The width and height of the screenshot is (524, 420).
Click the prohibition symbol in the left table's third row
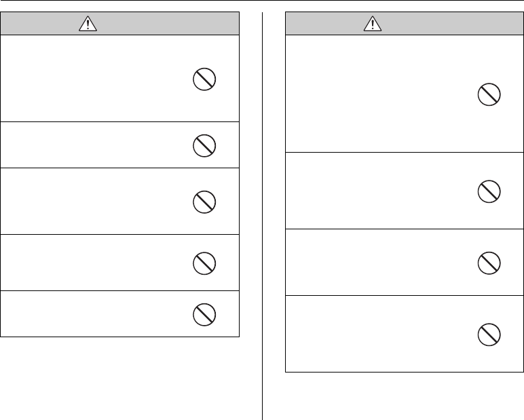(204, 202)
